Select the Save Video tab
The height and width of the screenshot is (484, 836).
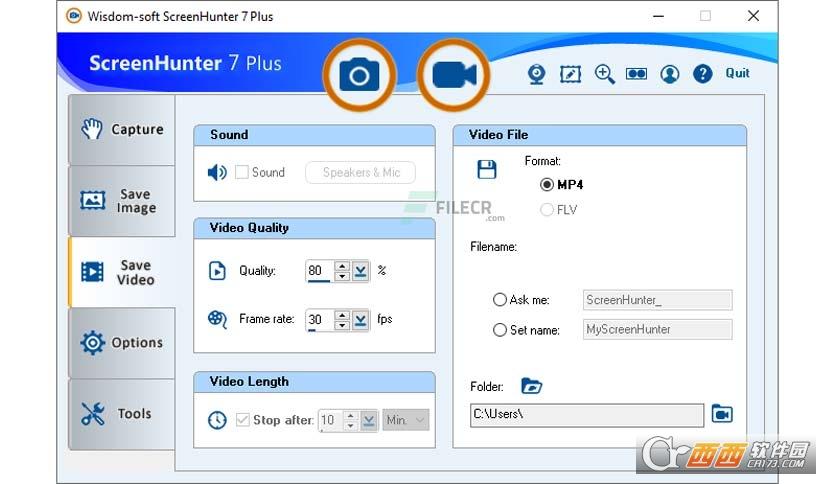(x=122, y=272)
